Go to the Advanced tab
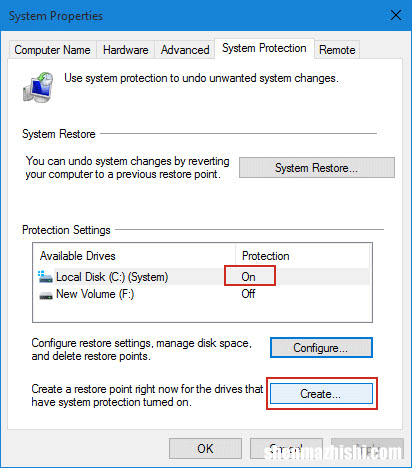Viewport: 412px width, 468px height. click(185, 50)
